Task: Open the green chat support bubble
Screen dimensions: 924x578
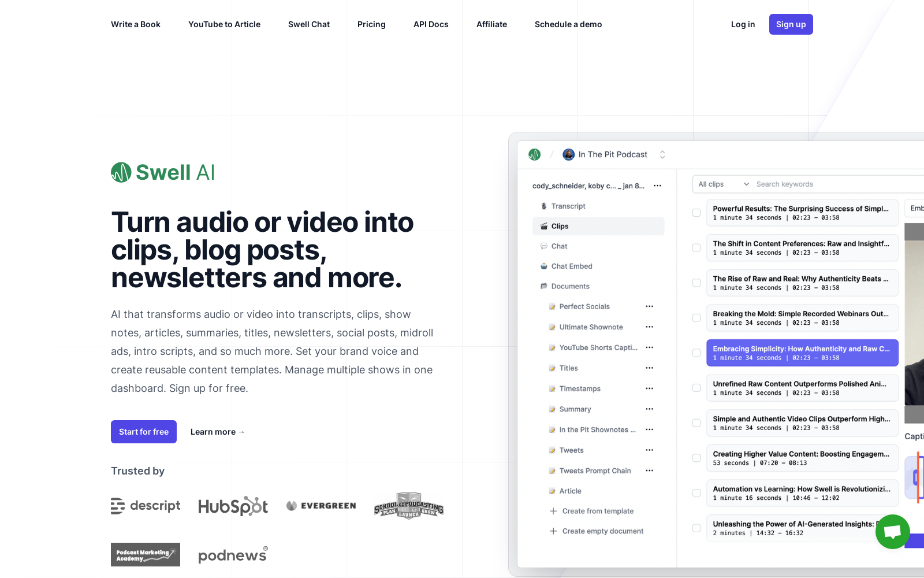Action: click(x=892, y=532)
